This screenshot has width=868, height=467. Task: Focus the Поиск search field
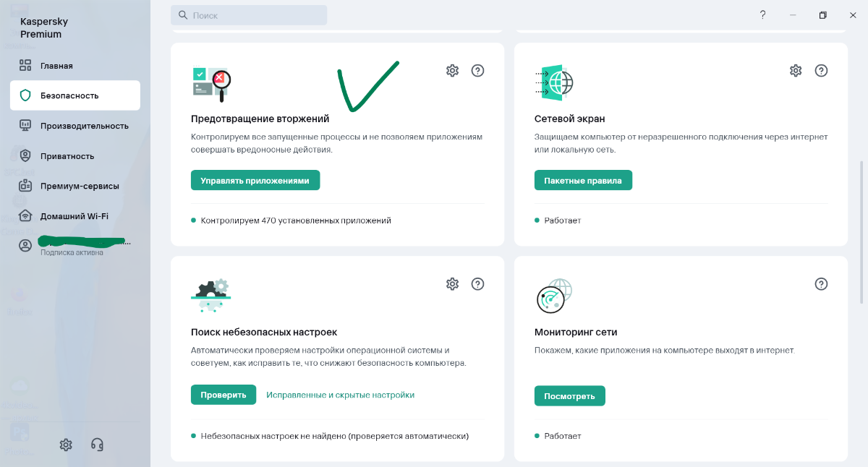[249, 15]
